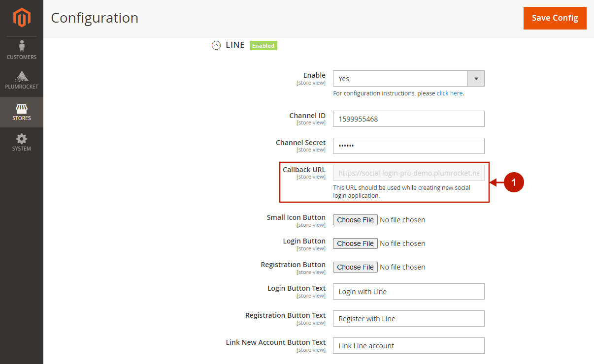594x364 pixels.
Task: Open the Plumrocket sidebar menu
Action: 22,81
